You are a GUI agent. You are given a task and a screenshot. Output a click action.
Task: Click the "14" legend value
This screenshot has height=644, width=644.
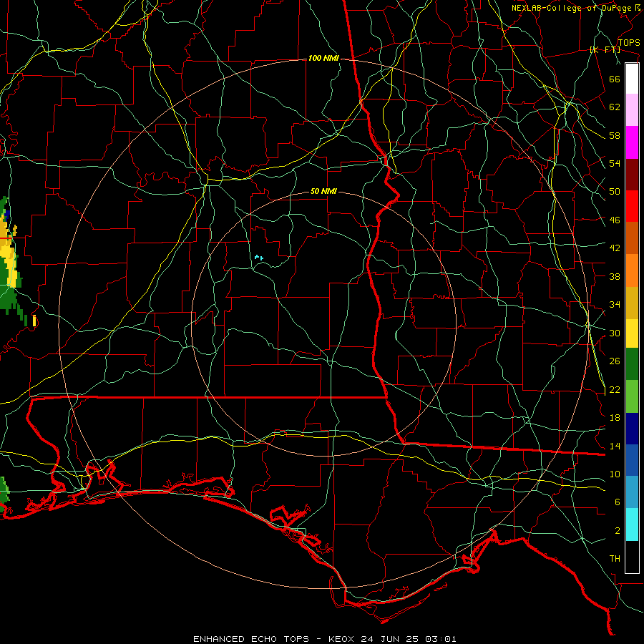(x=615, y=446)
